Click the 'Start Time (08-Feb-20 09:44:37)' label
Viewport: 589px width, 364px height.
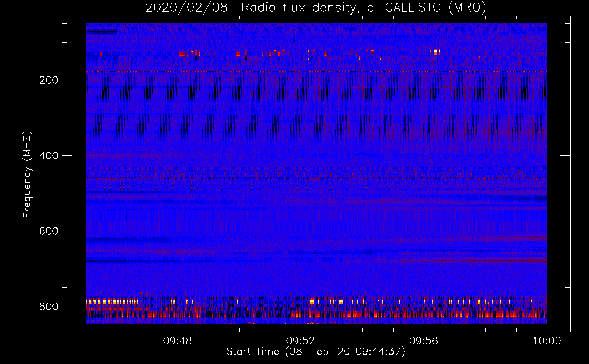[x=316, y=352]
